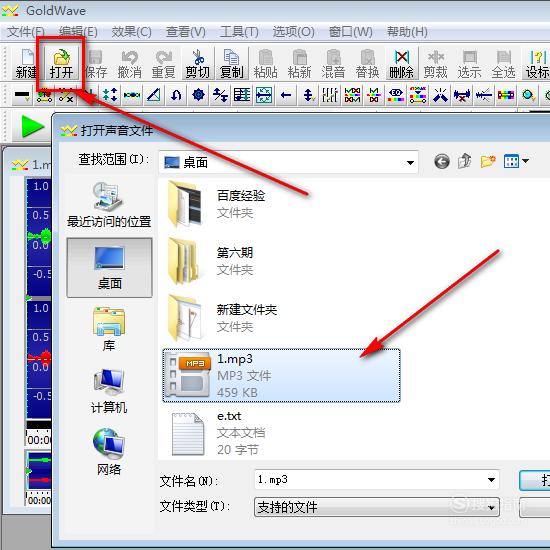This screenshot has width=550, height=550.
Task: Click the 粘贴 (Paste) toolbar button
Action: click(266, 64)
